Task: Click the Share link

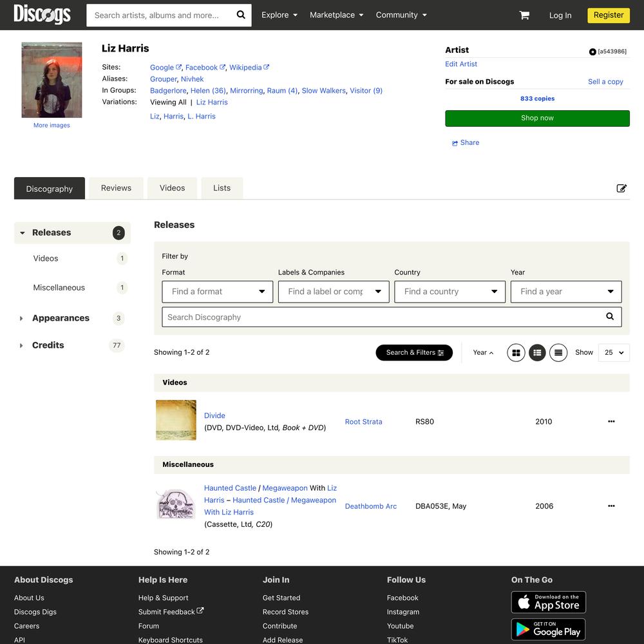Action: (x=466, y=142)
